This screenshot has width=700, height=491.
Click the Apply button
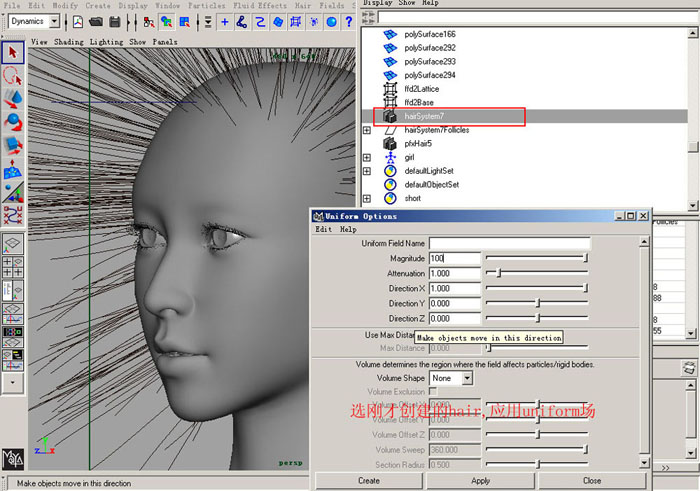[480, 481]
